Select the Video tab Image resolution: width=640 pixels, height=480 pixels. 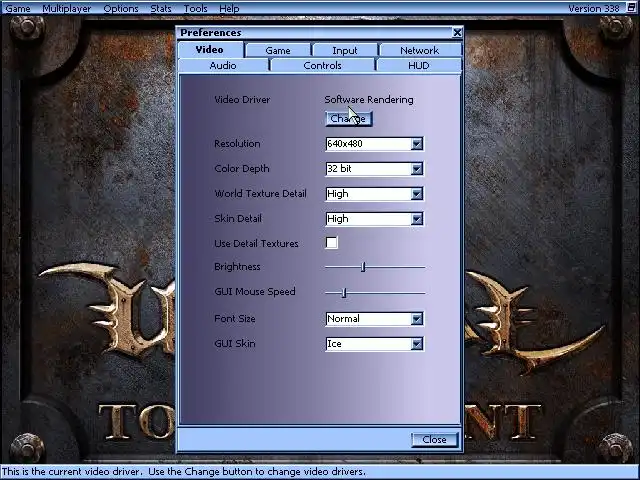click(211, 50)
